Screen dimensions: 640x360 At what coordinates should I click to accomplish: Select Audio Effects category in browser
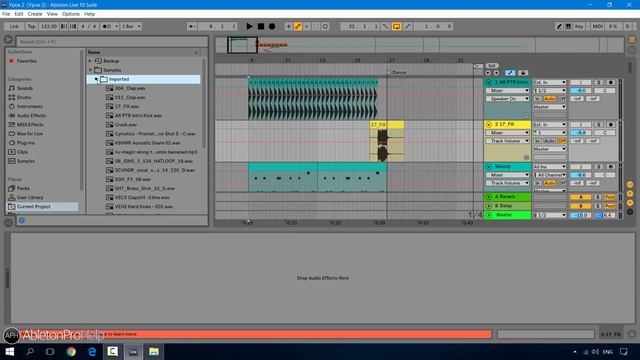(x=31, y=116)
